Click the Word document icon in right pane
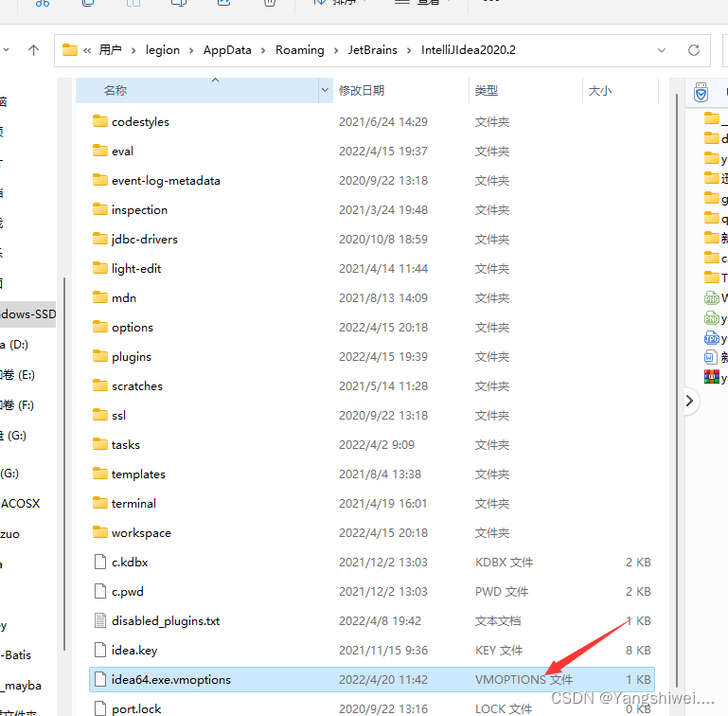 pyautogui.click(x=711, y=357)
